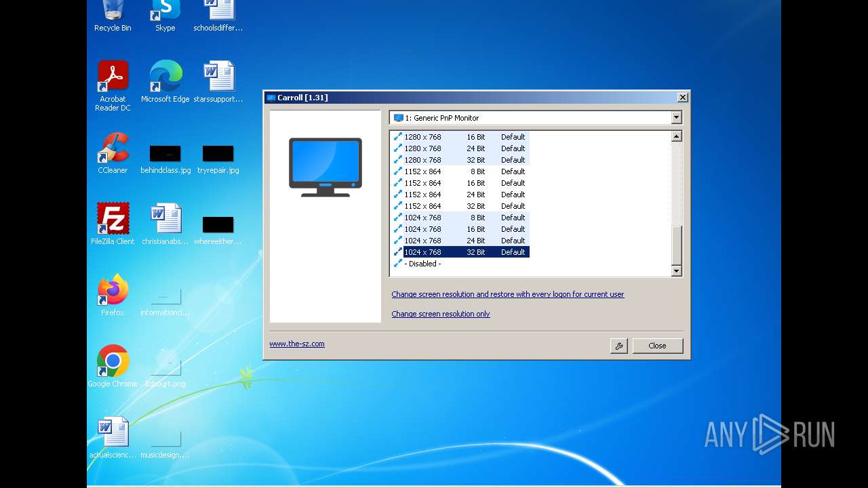Launch Google Chrome desktop shortcut
868x488 pixels.
113,366
